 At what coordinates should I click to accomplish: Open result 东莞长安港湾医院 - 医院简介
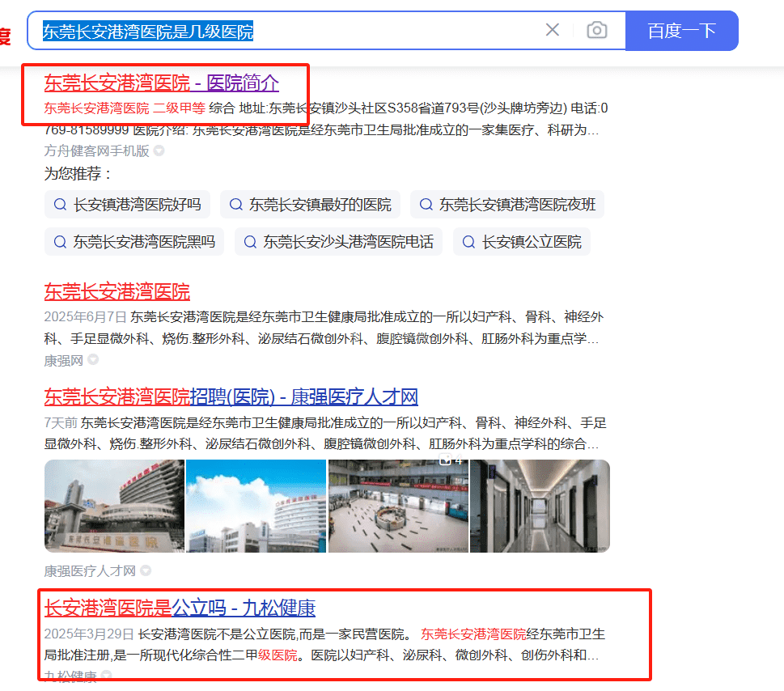point(162,83)
